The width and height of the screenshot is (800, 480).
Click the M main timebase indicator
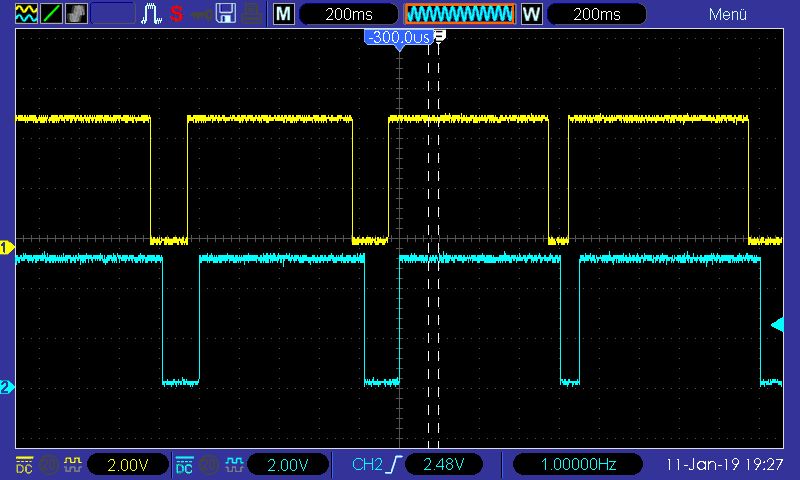click(x=284, y=14)
